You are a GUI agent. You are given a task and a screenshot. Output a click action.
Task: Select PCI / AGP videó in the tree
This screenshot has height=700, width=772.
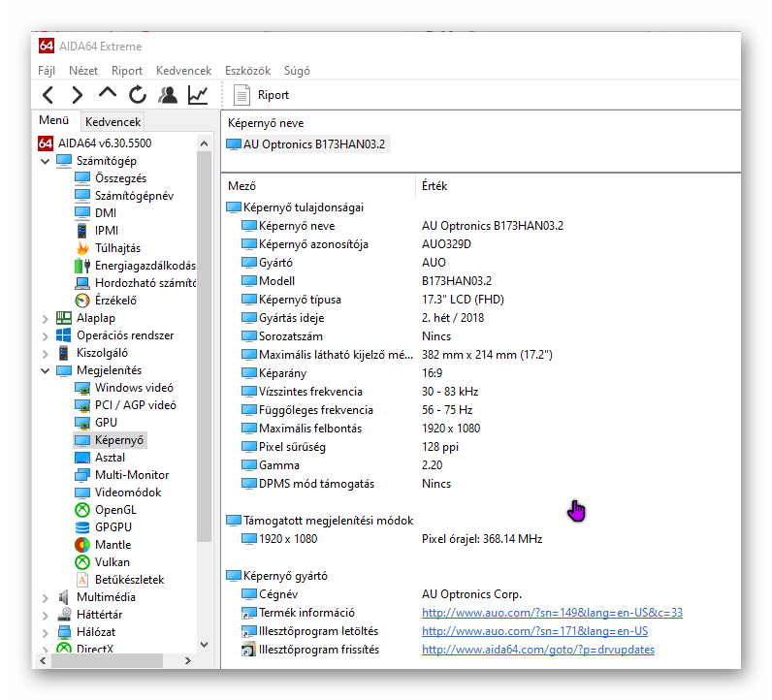pyautogui.click(x=136, y=405)
